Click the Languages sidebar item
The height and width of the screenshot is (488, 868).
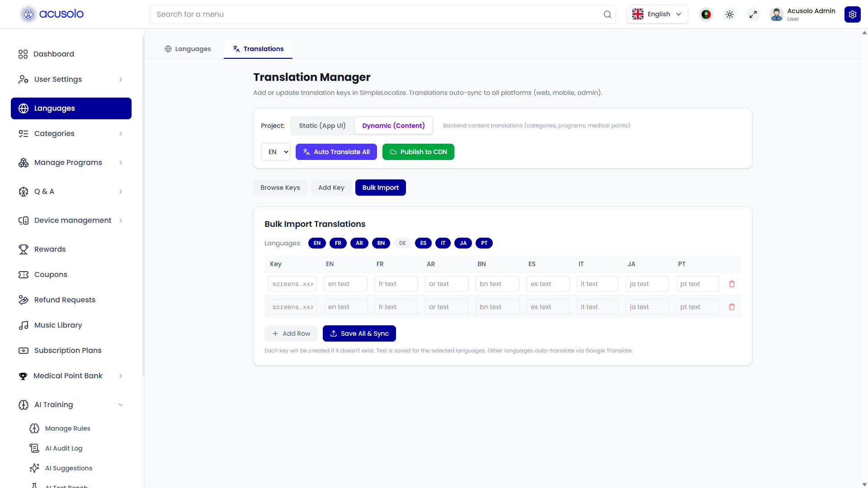(x=71, y=108)
